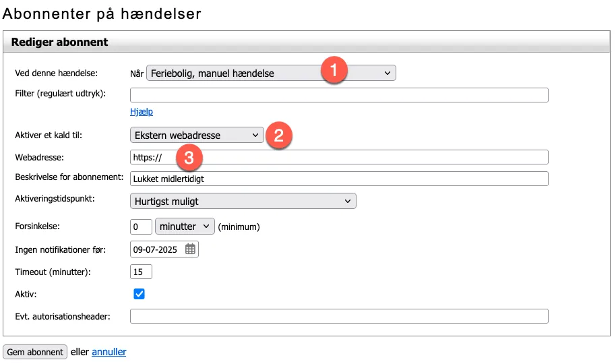Open the Hurtigst muligt timing dropdown
Image resolution: width=616 pixels, height=364 pixels.
point(243,201)
